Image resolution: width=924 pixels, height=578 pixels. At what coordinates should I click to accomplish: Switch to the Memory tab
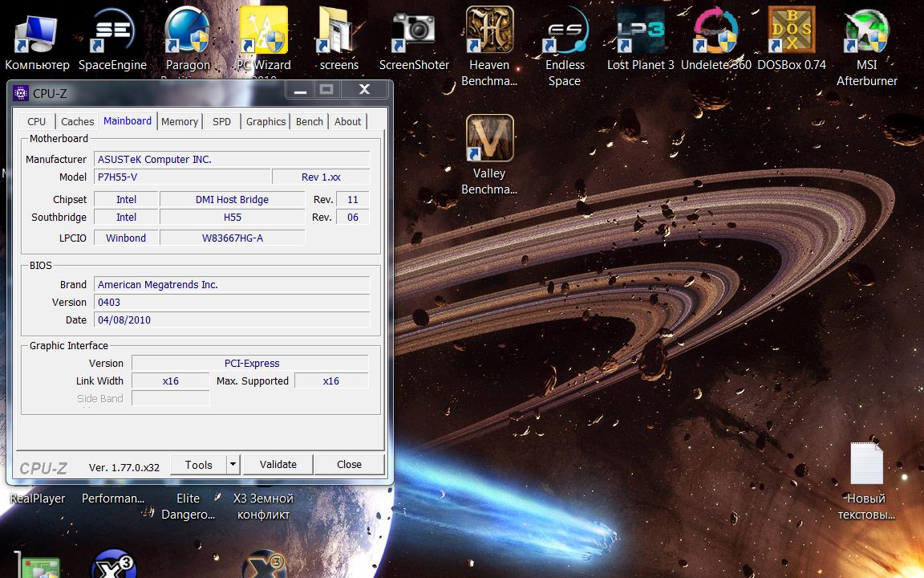point(179,122)
